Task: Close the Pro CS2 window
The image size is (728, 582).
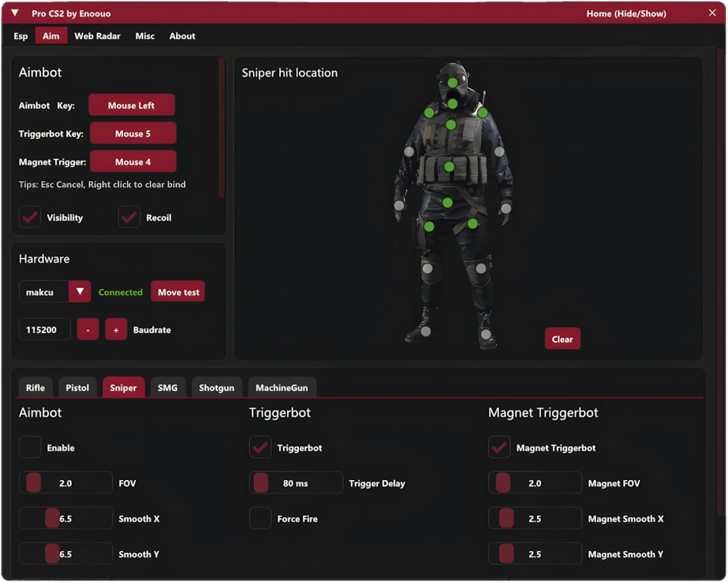Action: click(712, 13)
